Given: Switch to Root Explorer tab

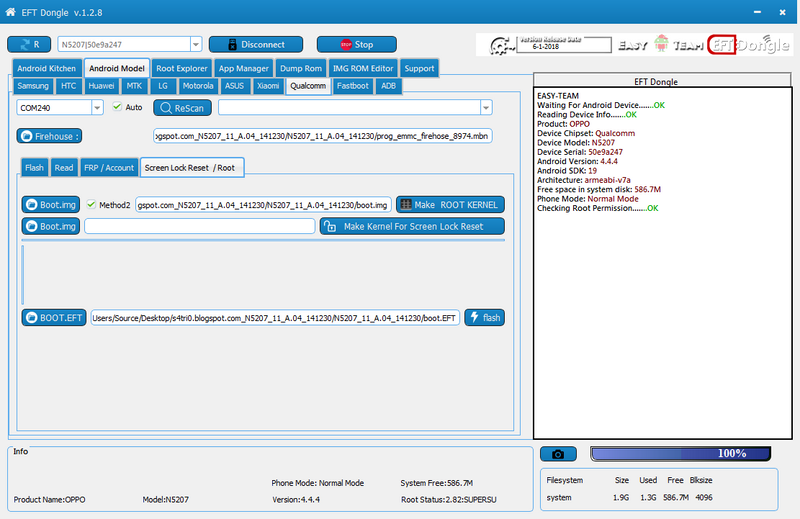Looking at the screenshot, I should 182,68.
